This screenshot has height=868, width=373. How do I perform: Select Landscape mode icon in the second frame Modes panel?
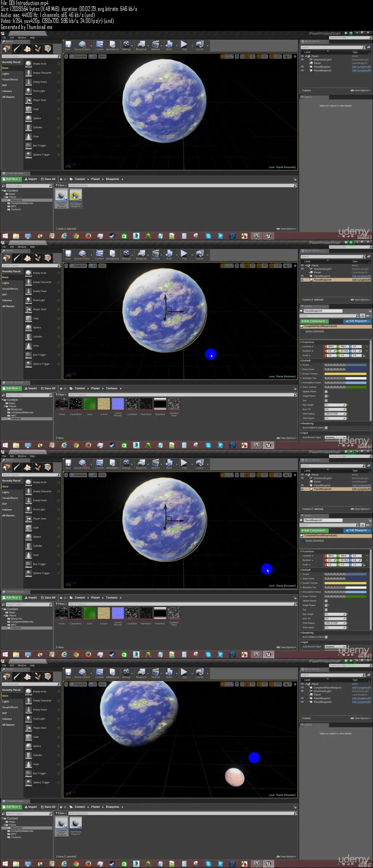tap(27, 258)
